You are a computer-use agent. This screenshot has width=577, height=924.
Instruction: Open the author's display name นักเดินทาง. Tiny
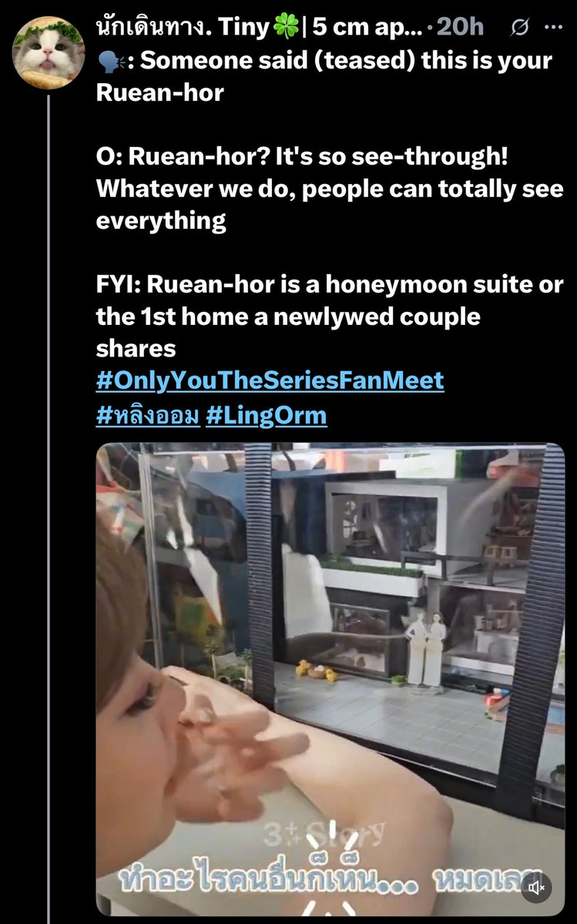point(183,27)
